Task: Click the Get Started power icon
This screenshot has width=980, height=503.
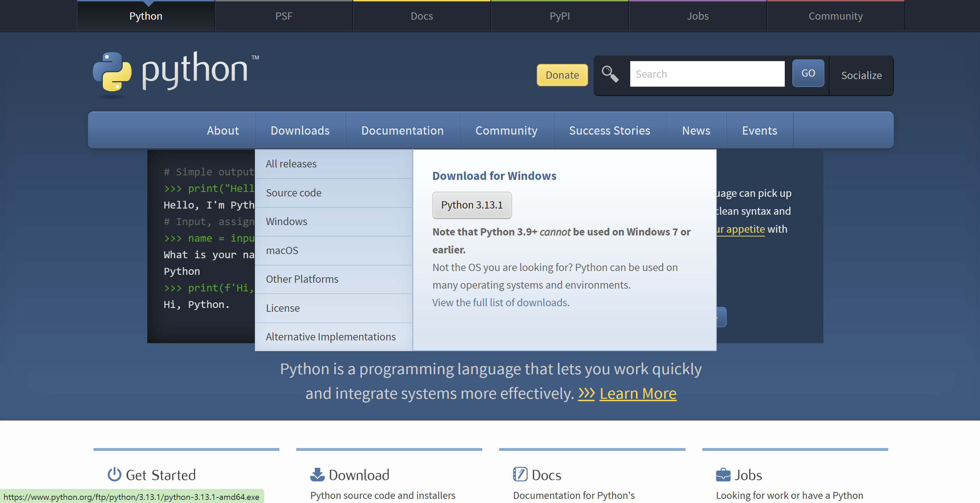Action: 114,474
